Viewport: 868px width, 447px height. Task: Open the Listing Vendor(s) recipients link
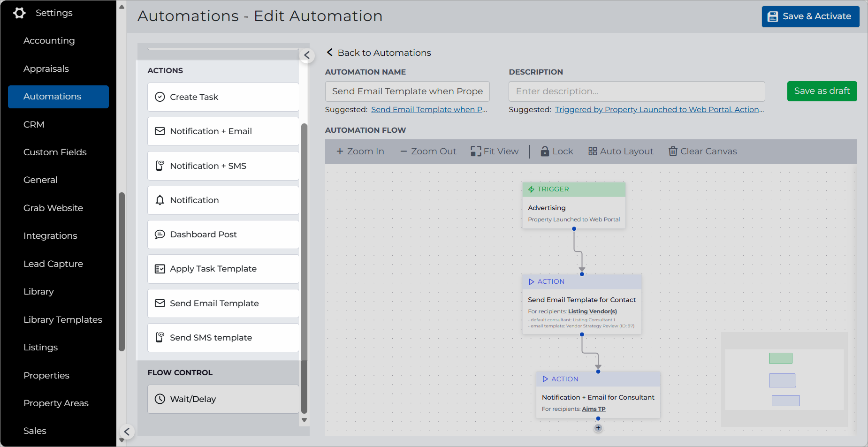coord(592,311)
